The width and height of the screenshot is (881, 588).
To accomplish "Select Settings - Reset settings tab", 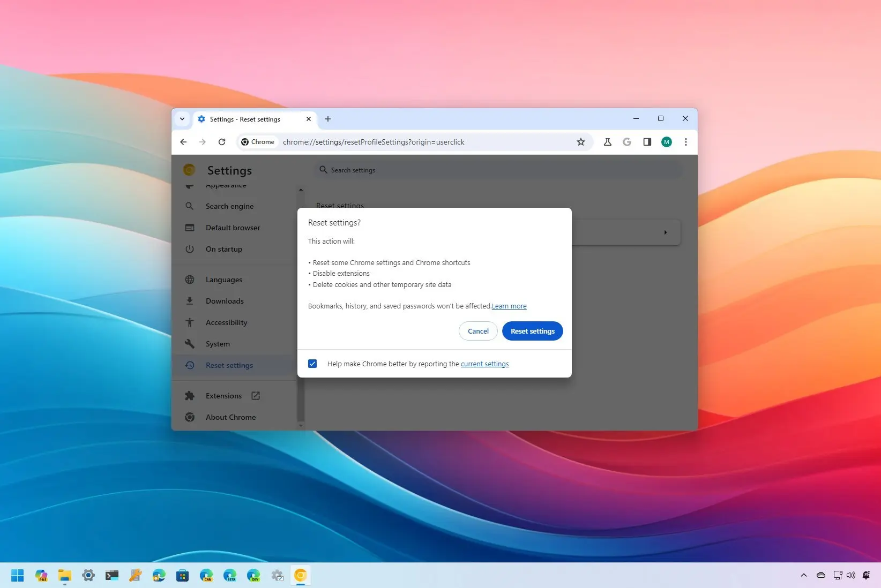I will click(254, 119).
